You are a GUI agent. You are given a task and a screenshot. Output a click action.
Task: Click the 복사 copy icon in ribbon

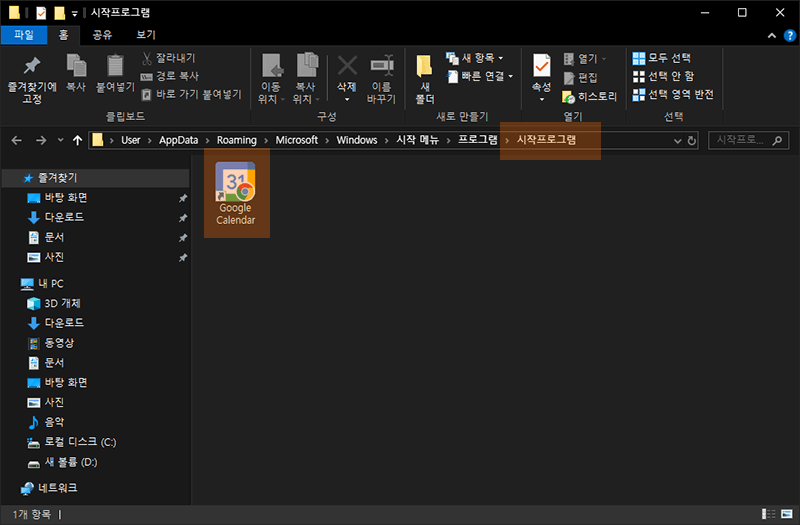click(x=76, y=66)
